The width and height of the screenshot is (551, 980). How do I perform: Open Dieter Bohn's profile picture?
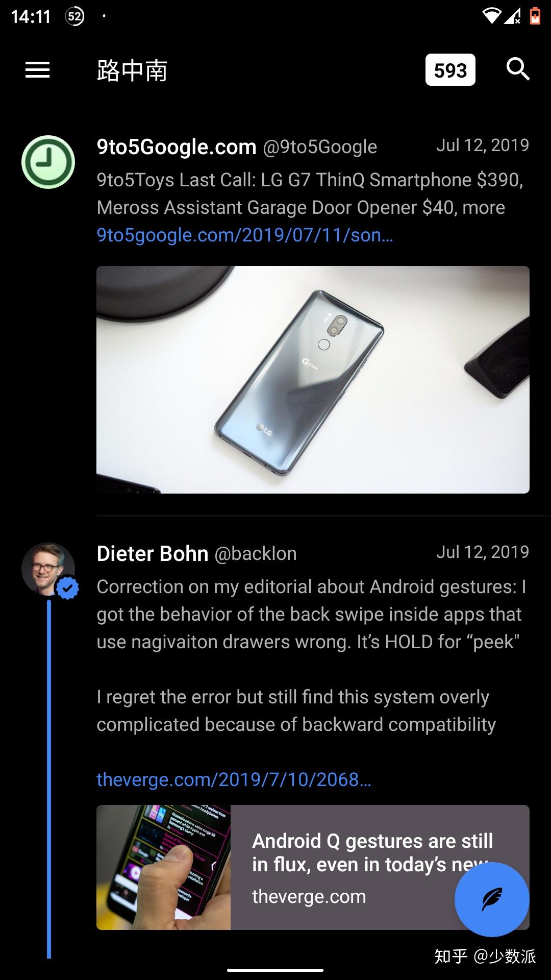(48, 569)
